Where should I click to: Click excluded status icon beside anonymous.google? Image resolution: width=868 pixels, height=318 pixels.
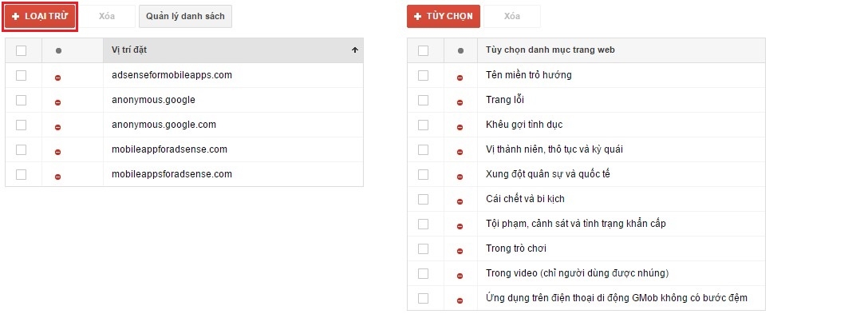58,102
